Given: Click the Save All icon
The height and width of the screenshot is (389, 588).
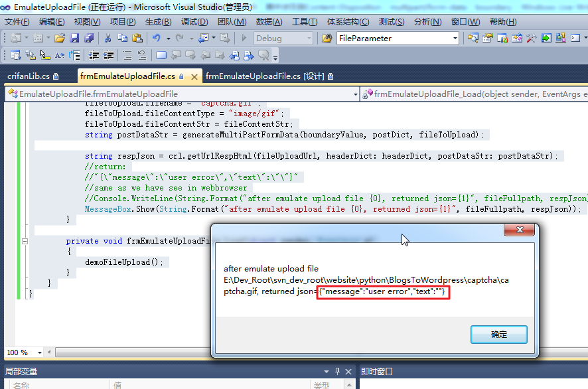Looking at the screenshot, I should click(x=89, y=39).
